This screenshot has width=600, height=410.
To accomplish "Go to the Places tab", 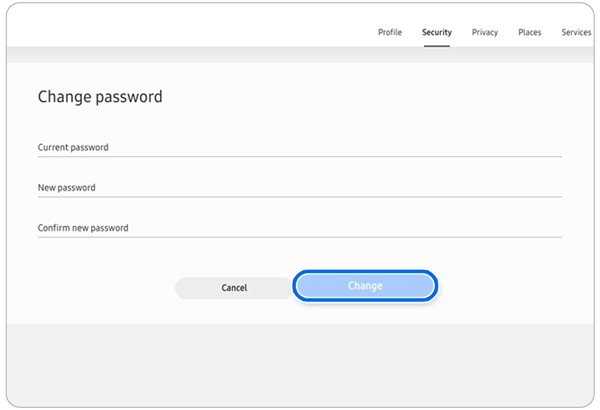I will click(529, 32).
